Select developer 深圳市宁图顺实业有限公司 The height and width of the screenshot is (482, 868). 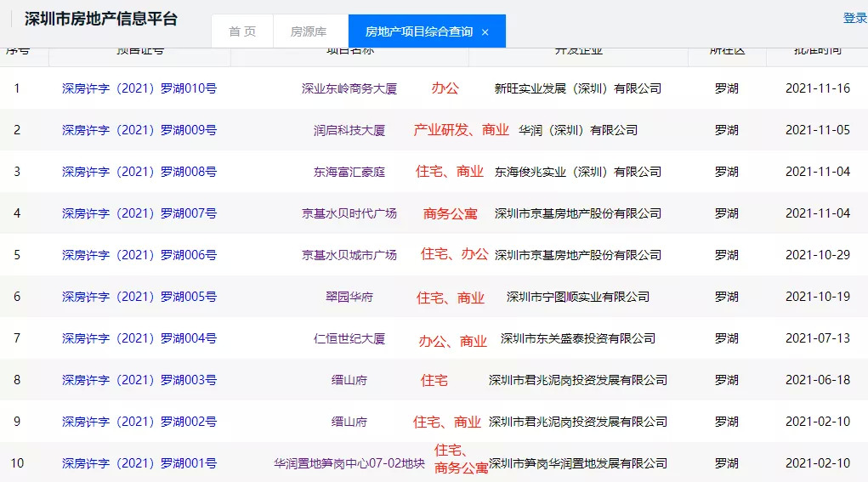(578, 297)
